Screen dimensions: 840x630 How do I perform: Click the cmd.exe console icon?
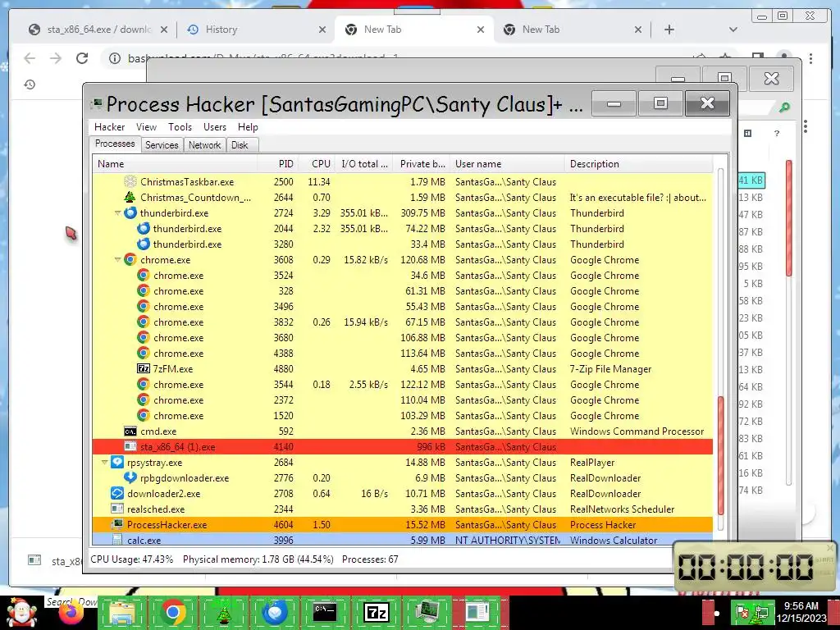tap(130, 431)
